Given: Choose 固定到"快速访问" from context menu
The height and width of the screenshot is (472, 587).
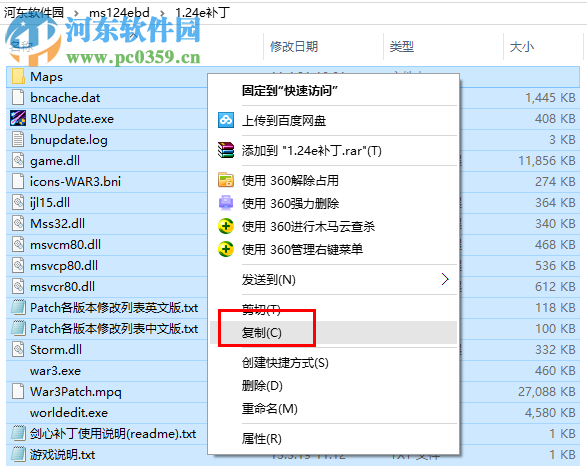Looking at the screenshot, I should pos(289,90).
